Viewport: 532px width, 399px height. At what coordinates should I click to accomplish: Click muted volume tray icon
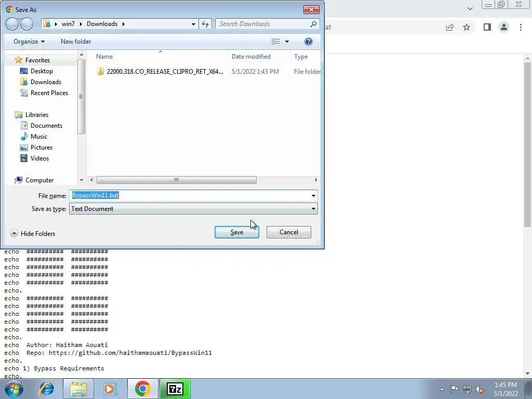(x=480, y=390)
